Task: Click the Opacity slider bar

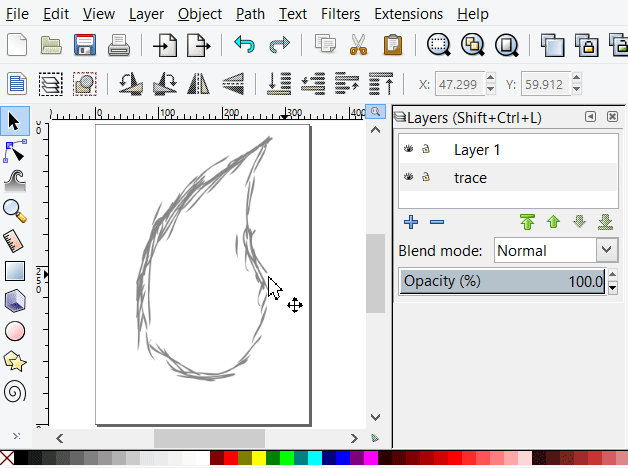Action: coord(502,281)
